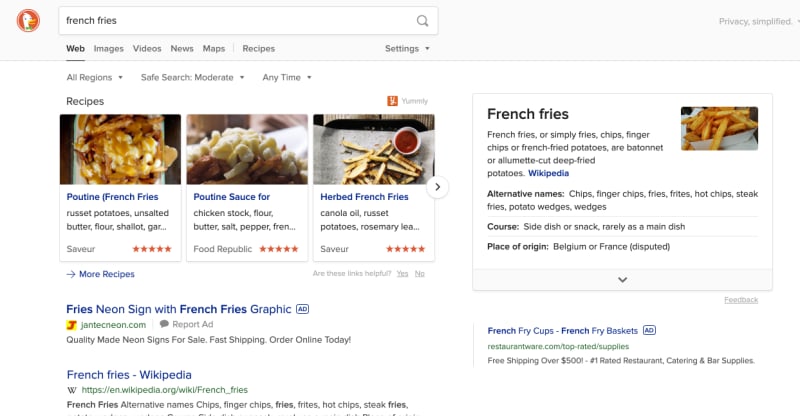Click the Yummly logo icon

pyautogui.click(x=392, y=101)
